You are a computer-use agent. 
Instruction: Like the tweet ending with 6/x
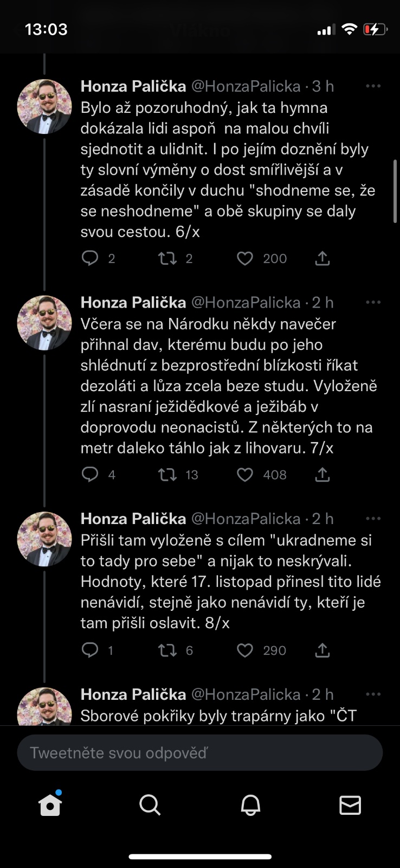245,259
